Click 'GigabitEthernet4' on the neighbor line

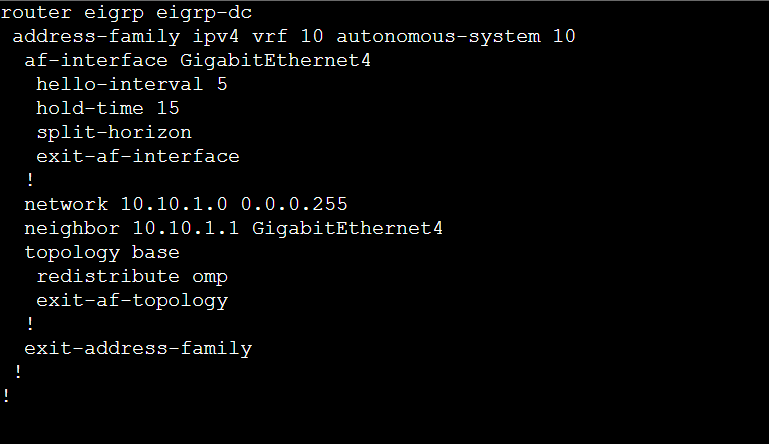click(347, 228)
